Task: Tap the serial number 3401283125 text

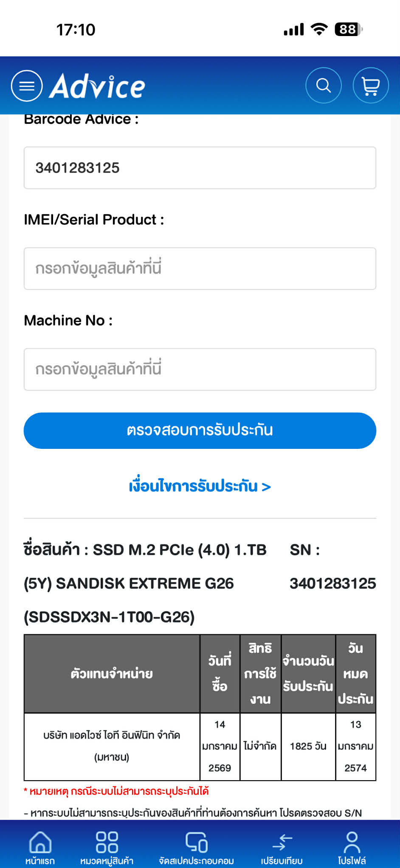Action: 332,584
